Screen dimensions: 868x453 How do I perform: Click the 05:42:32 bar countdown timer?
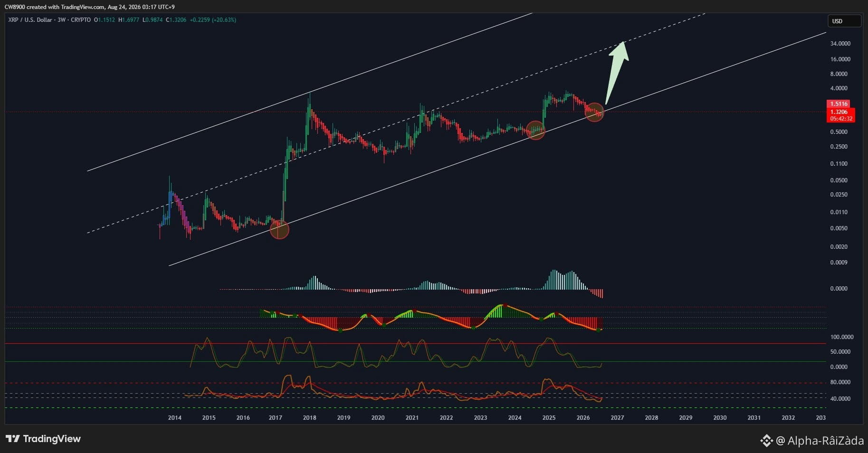[840, 119]
